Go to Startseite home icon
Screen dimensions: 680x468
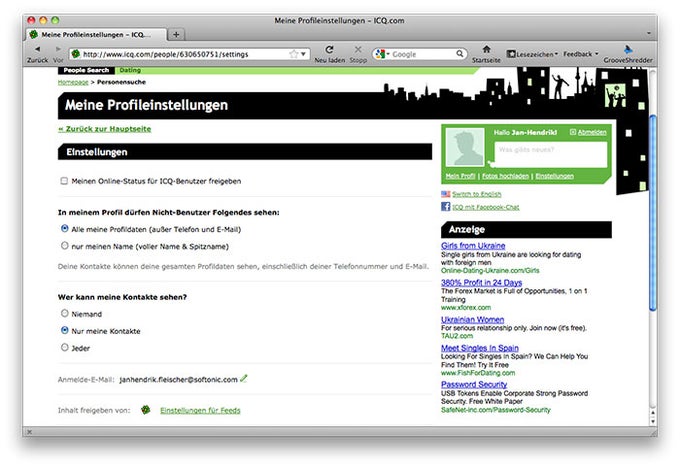pyautogui.click(x=487, y=49)
